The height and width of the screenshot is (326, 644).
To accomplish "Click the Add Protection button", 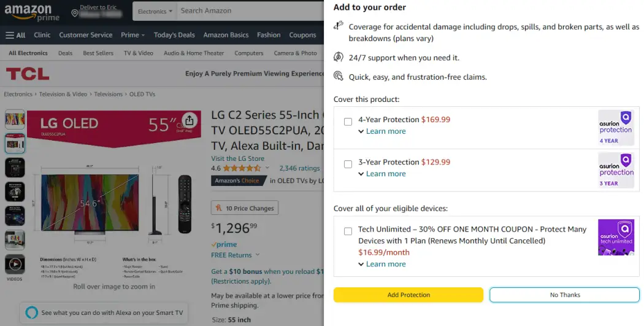I will [408, 295].
